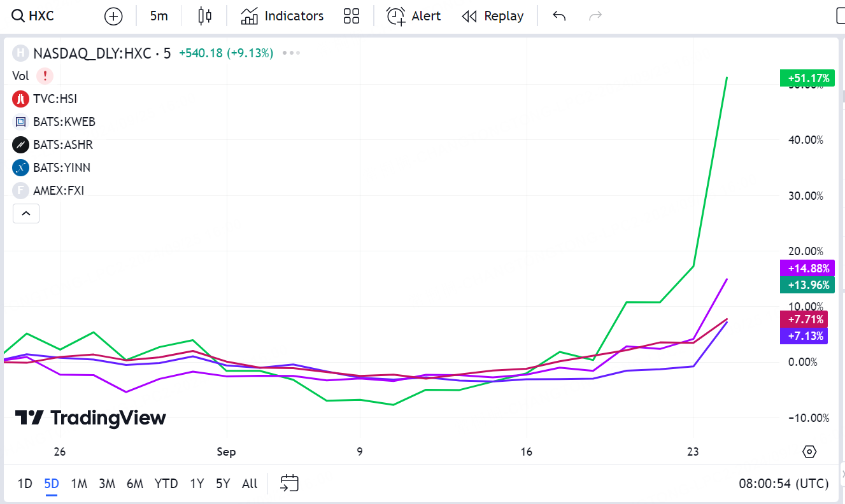Click the 26 date on time axis
The width and height of the screenshot is (845, 504).
tap(60, 452)
